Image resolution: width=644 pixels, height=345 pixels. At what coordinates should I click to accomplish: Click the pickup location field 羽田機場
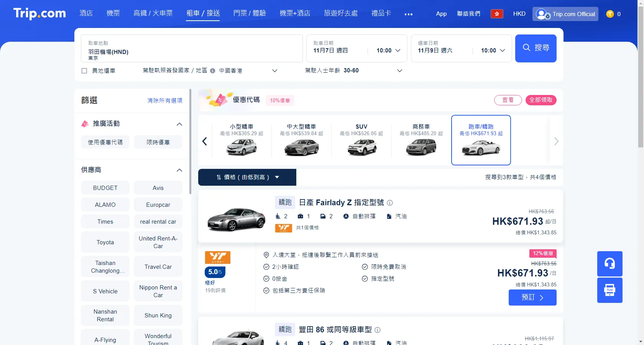point(192,52)
